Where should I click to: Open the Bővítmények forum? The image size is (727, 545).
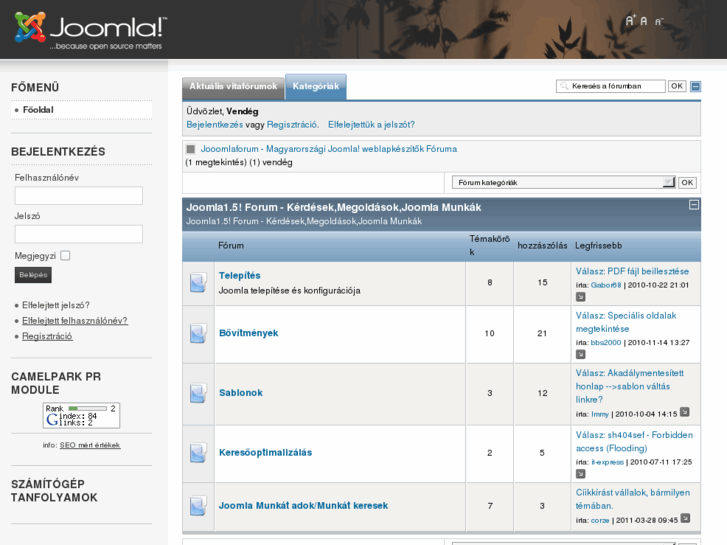[249, 333]
